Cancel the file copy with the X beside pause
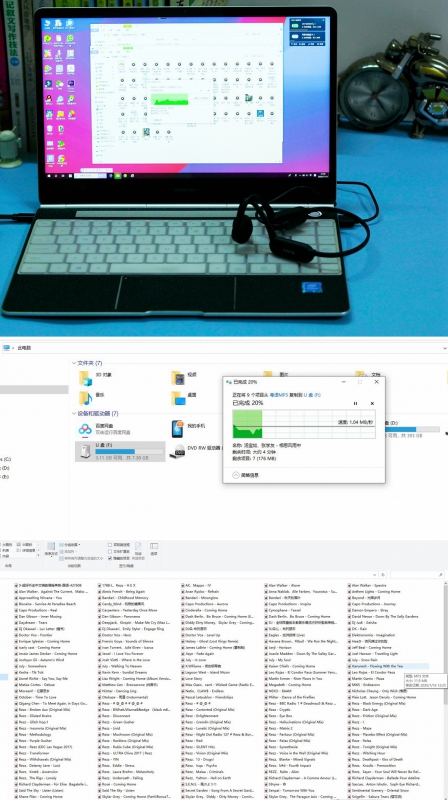 click(372, 404)
